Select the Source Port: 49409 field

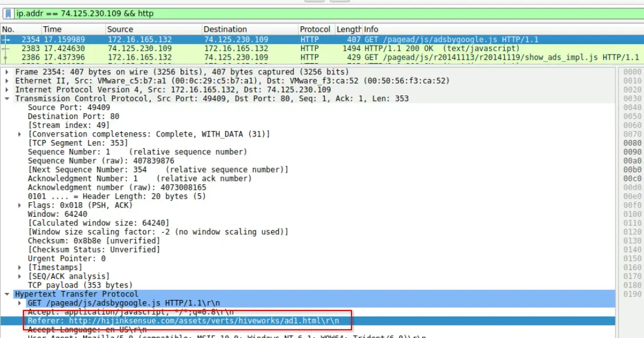(x=69, y=107)
